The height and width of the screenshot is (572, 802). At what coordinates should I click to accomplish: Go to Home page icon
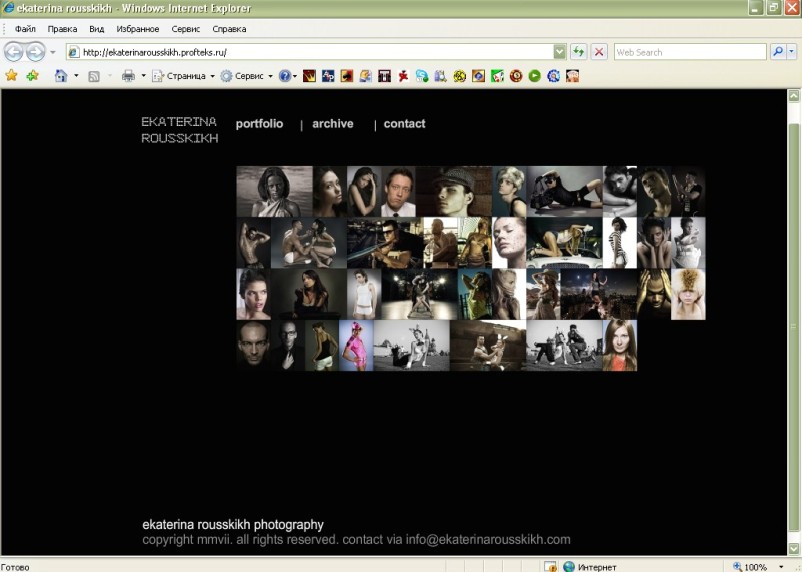coord(61,76)
